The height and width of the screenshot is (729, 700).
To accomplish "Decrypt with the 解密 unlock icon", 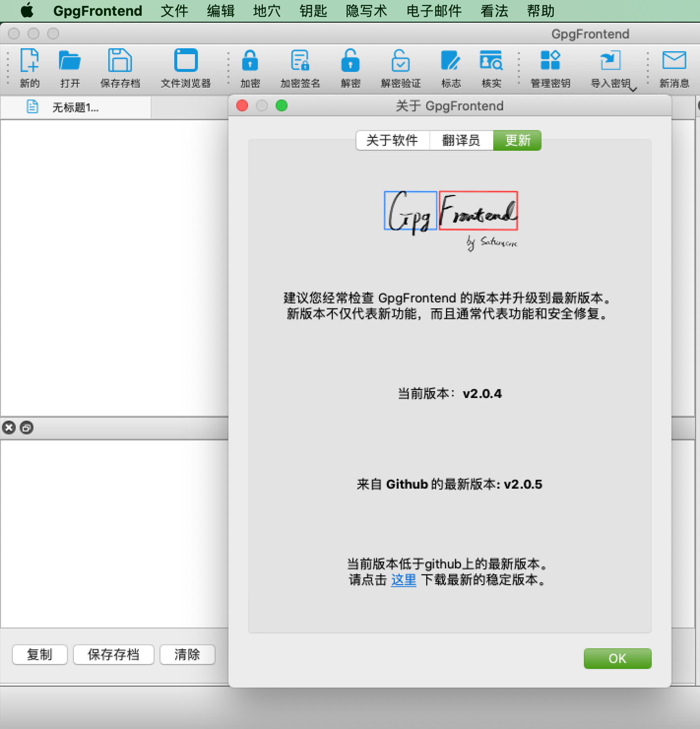I will [350, 68].
